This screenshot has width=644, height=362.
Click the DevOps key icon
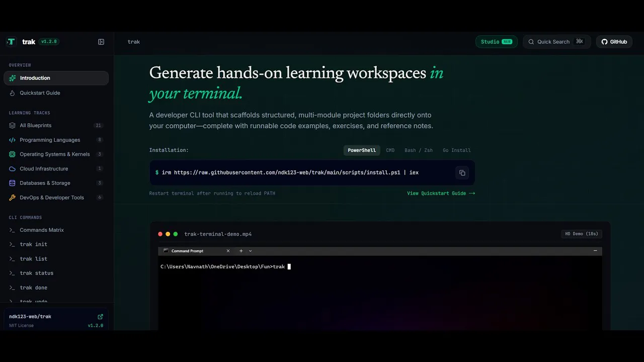13,198
